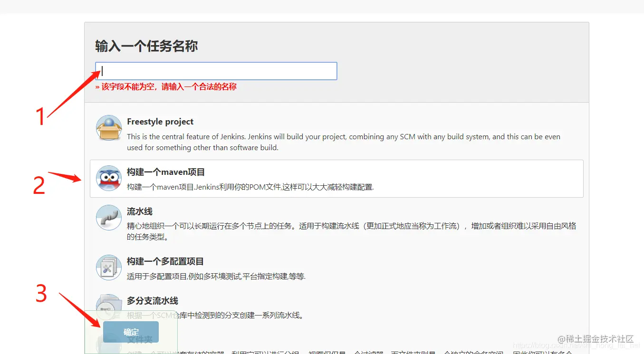This screenshot has height=354, width=644.
Task: Select the "Freestyle project" title
Action: [x=160, y=122]
